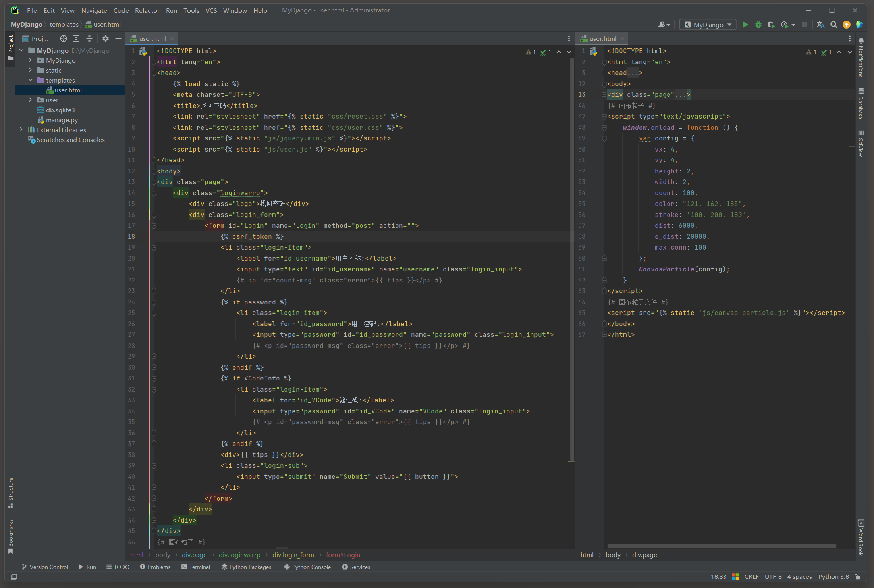Open Terminal tool window
The width and height of the screenshot is (874, 588).
coord(196,567)
